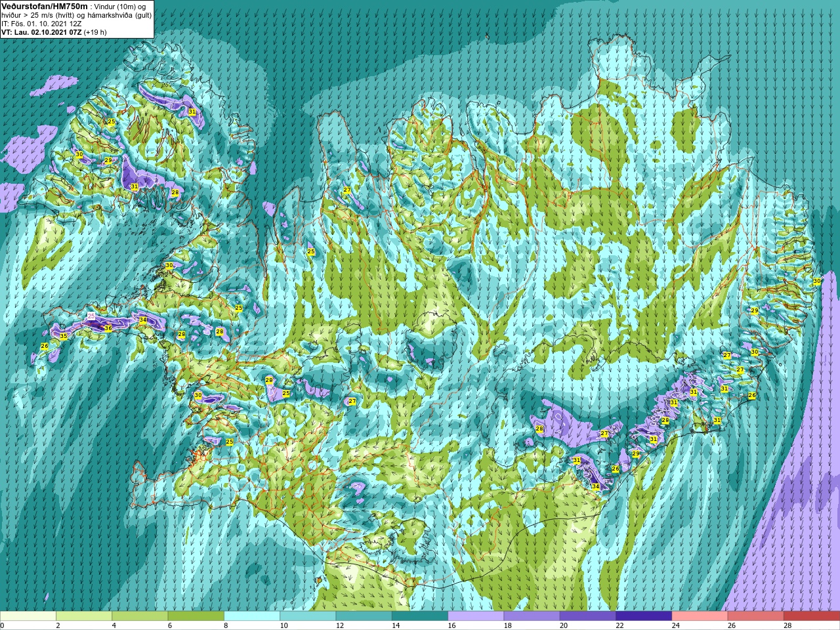
Task: Click legend scale number '0'
Action: 3,625
